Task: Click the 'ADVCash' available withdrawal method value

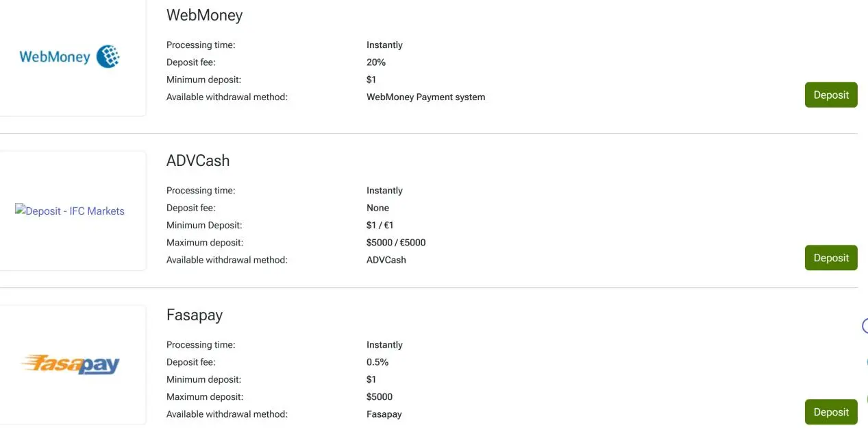Action: click(x=386, y=260)
